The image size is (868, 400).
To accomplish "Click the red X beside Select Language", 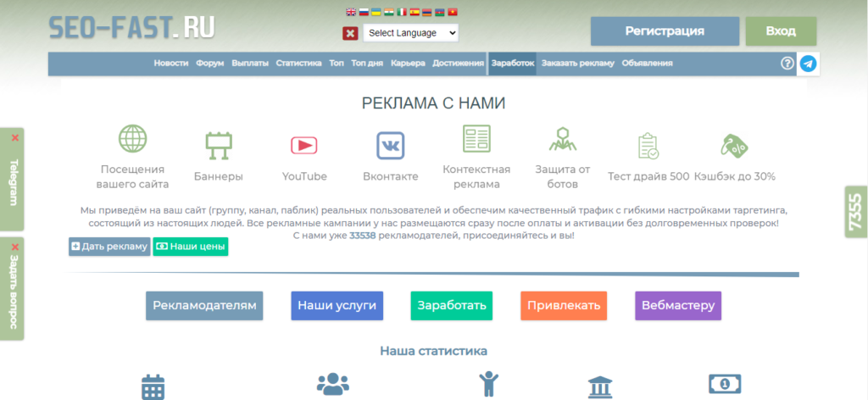I will (350, 33).
